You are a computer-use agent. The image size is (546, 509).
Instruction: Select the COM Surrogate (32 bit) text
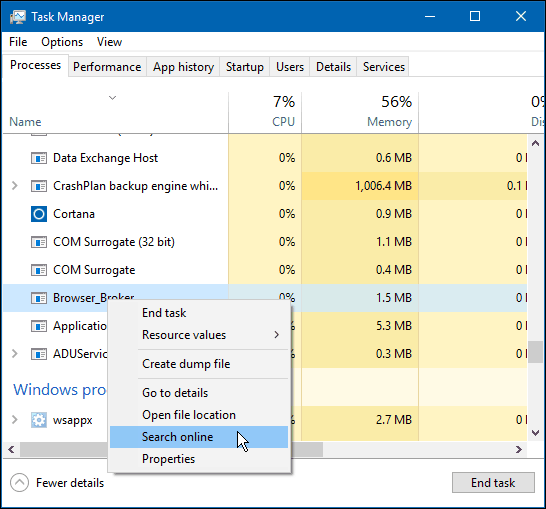coord(114,242)
